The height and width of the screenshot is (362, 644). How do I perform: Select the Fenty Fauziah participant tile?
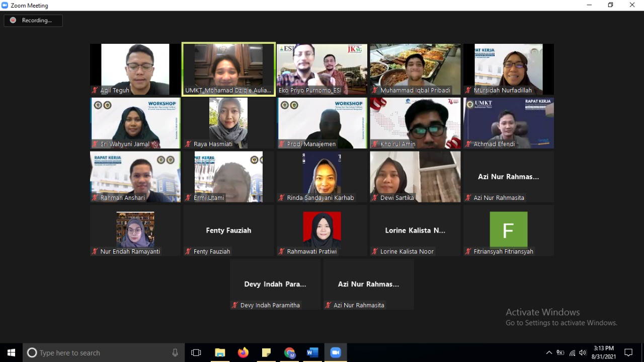coord(228,230)
